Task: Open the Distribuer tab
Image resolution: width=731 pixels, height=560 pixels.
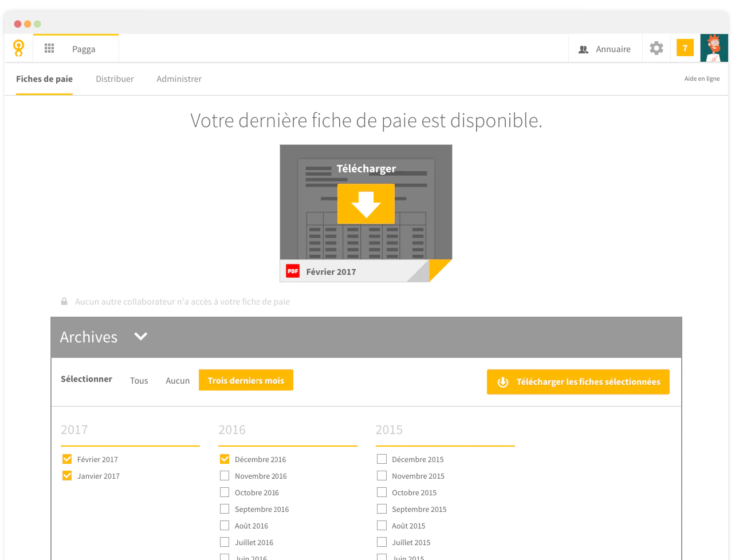Action: click(115, 79)
